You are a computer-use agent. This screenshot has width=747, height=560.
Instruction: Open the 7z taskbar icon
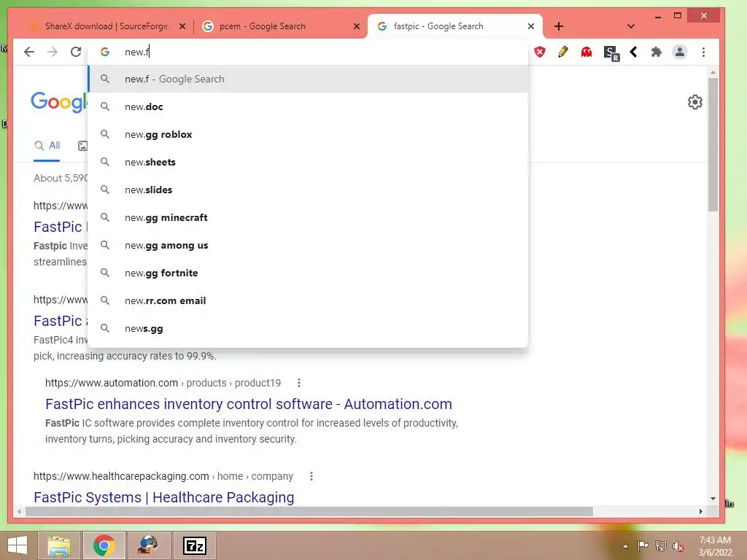pos(195,545)
